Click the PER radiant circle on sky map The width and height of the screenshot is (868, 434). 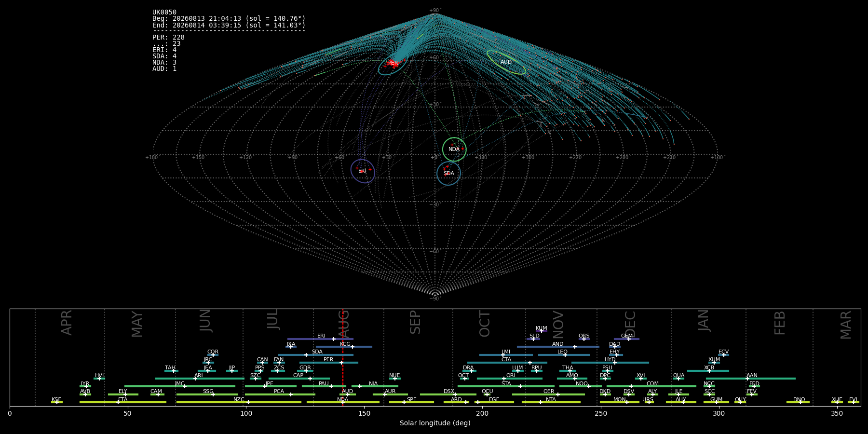(393, 66)
